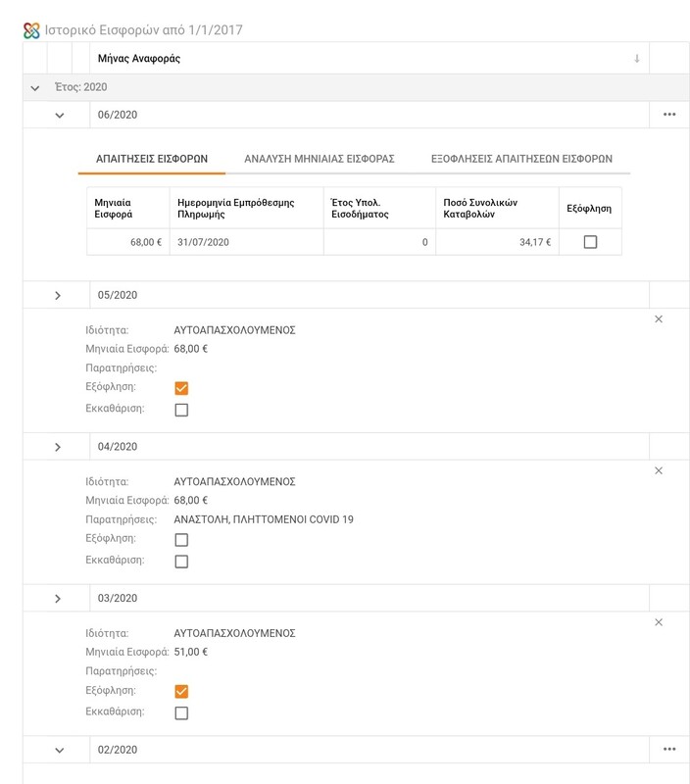Close the 05/2020 details panel
The height and width of the screenshot is (784, 690).
coord(659,319)
